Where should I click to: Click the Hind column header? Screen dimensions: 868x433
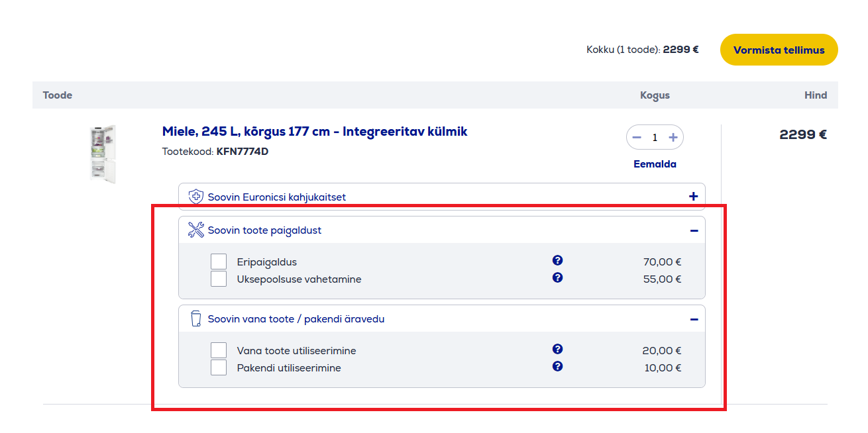pos(816,95)
